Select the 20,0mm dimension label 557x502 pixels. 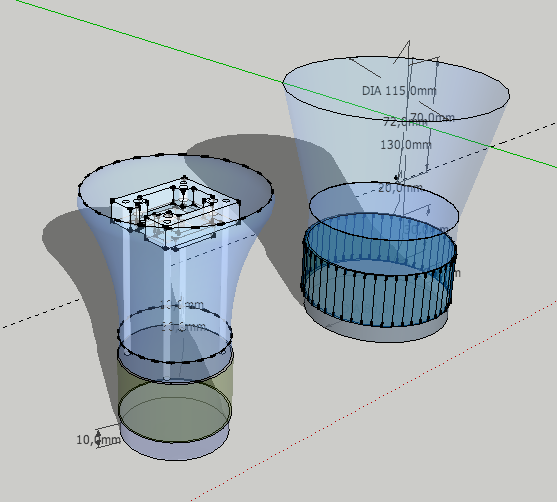click(400, 188)
